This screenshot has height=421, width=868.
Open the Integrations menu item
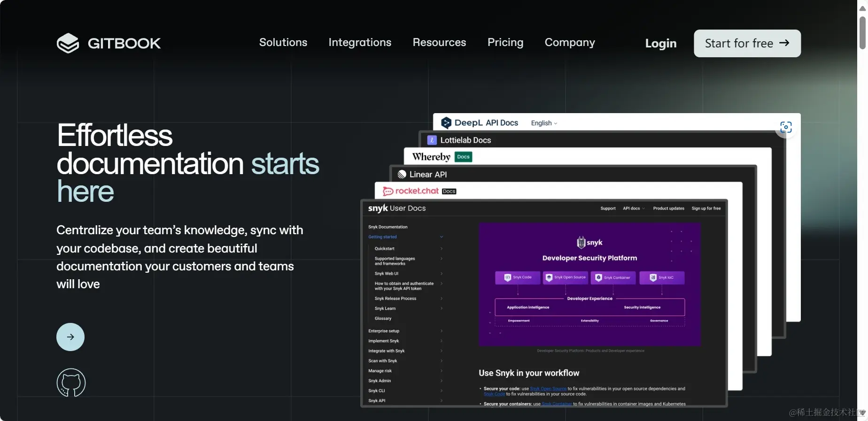tap(360, 42)
